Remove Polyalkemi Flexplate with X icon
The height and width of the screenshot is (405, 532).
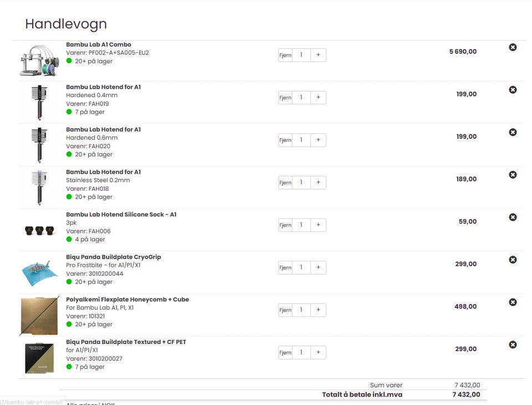pos(513,302)
